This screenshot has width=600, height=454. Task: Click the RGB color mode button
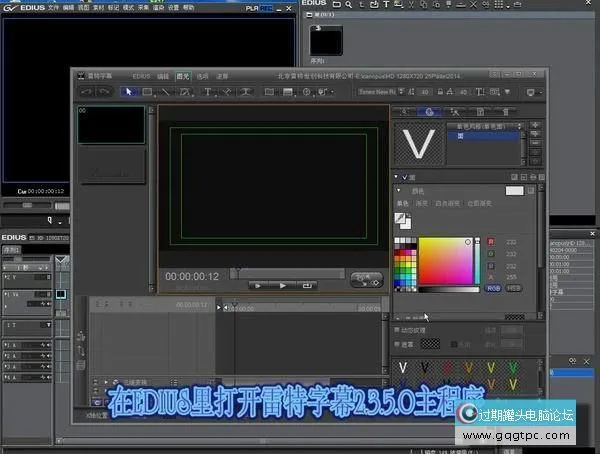click(x=492, y=287)
